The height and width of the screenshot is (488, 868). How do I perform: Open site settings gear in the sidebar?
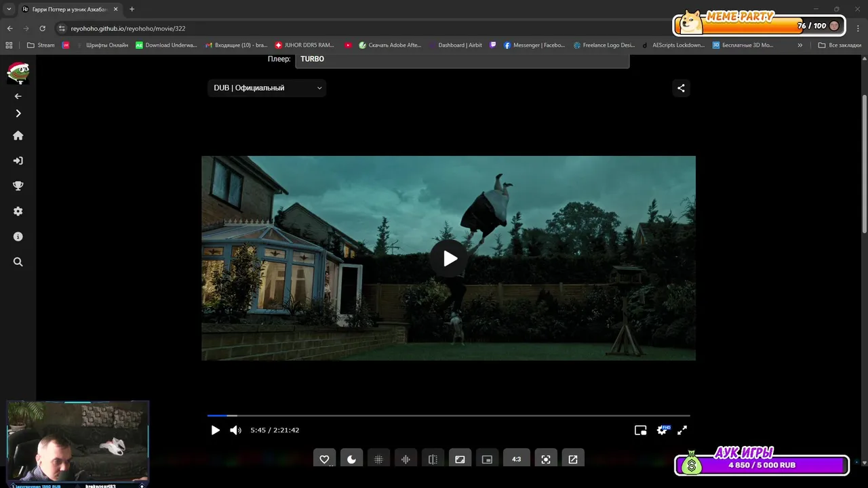18,211
